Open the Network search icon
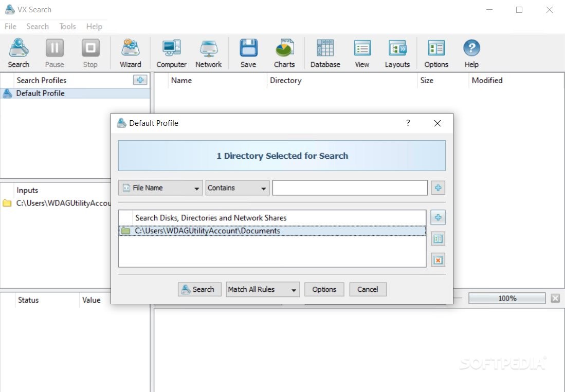Image resolution: width=565 pixels, height=392 pixels. coord(209,53)
